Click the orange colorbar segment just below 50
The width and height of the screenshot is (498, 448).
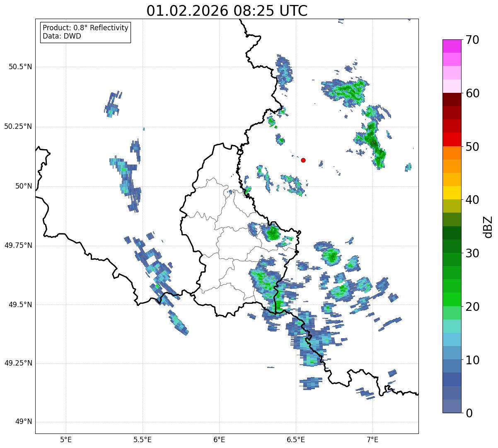point(452,153)
